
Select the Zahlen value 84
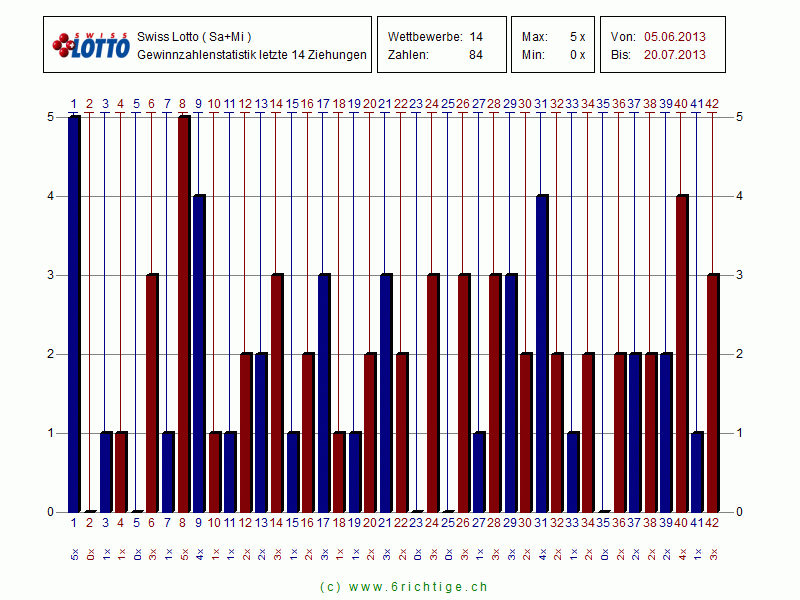click(x=476, y=55)
